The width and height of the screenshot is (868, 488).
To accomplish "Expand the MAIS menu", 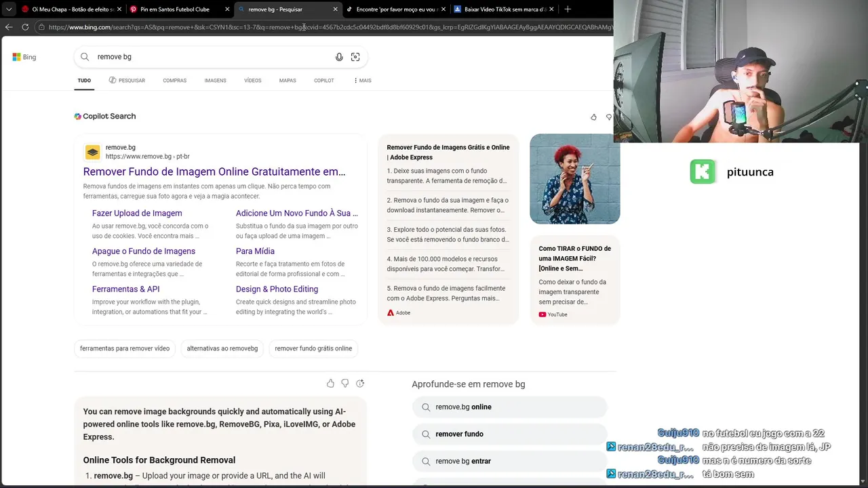I will (362, 81).
